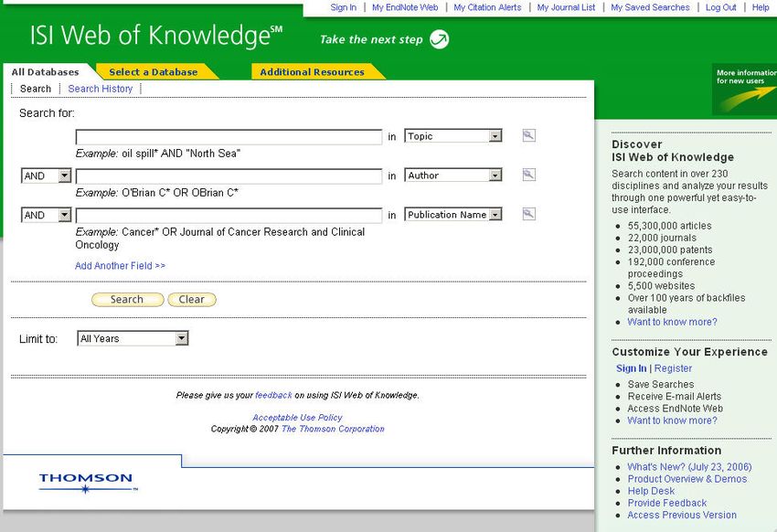Click the 'Save Searches' text
This screenshot has width=777, height=532.
pyautogui.click(x=661, y=385)
